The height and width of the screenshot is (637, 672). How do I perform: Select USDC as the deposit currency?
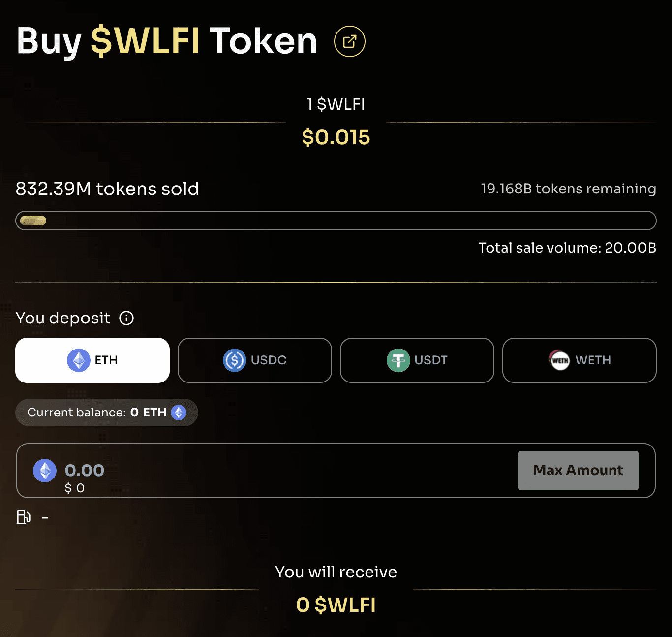[254, 360]
